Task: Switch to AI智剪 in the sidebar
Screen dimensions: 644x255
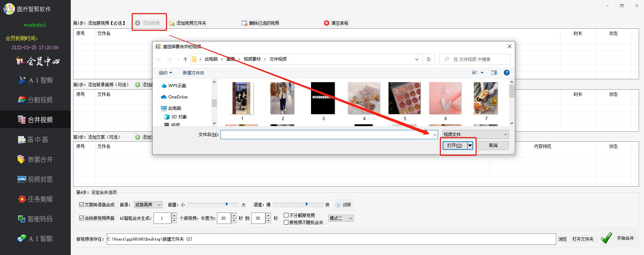Action: pyautogui.click(x=35, y=80)
